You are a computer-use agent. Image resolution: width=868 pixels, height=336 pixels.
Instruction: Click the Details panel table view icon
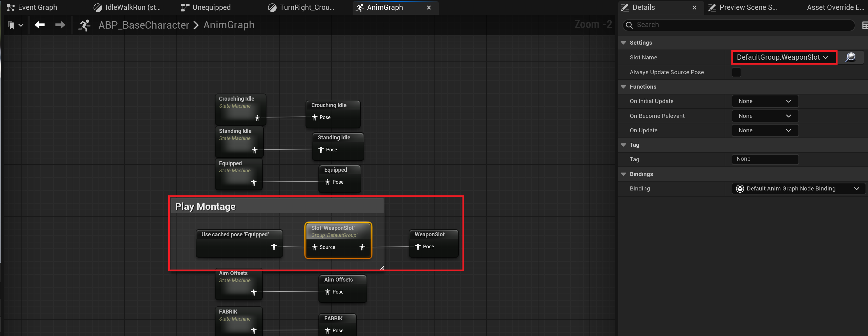(x=864, y=25)
